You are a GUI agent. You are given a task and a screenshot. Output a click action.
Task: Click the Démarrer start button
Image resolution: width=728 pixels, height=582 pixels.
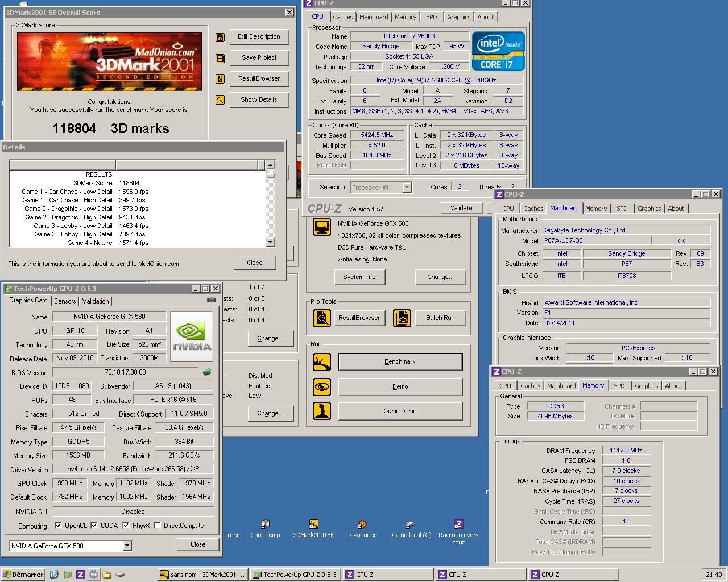click(23, 575)
